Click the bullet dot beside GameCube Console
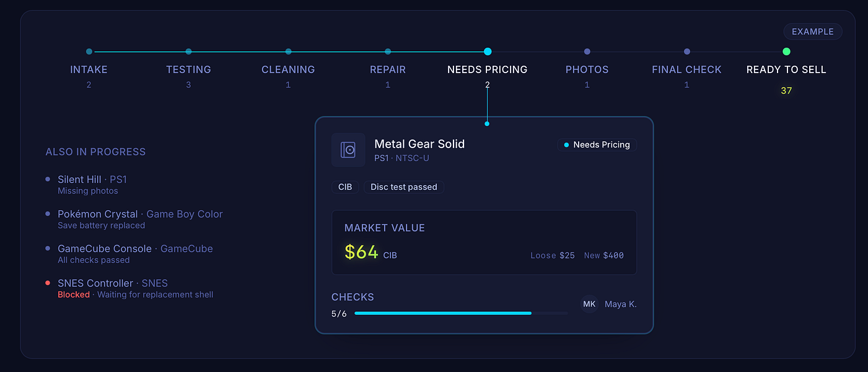Image resolution: width=868 pixels, height=372 pixels. (48, 249)
